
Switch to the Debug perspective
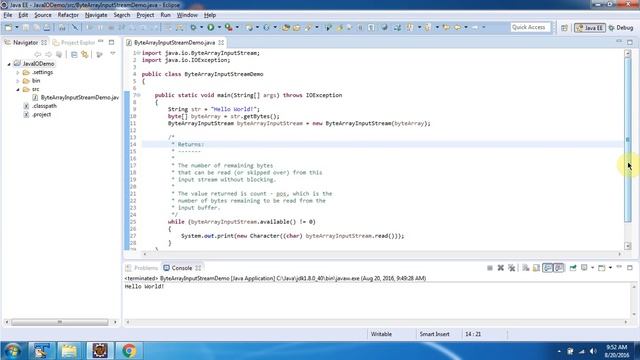click(x=621, y=28)
